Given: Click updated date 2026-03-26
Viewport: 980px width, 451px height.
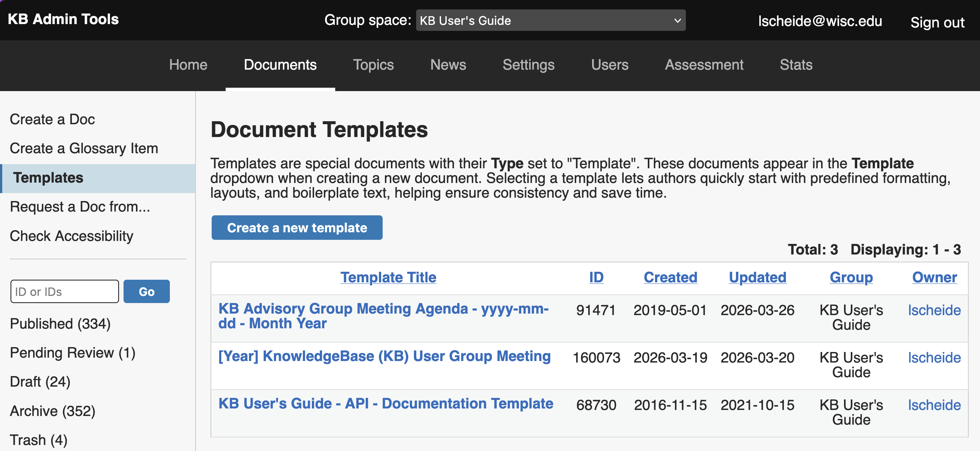Looking at the screenshot, I should 757,310.
